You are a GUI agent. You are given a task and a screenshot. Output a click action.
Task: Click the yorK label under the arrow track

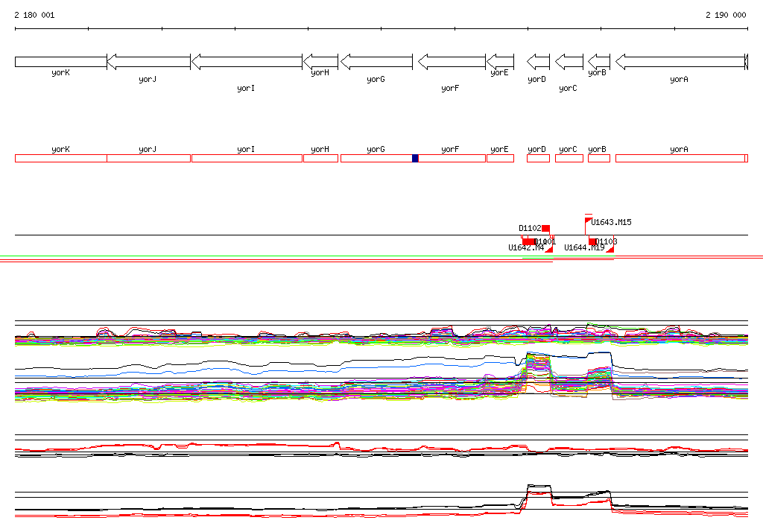(61, 73)
